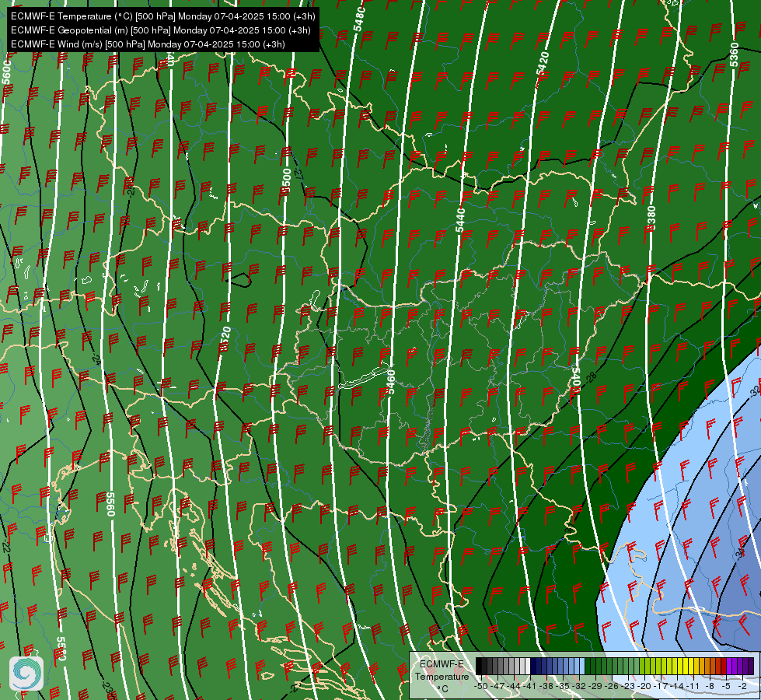
Task: Click the -50 value on temperature scale
Action: (481, 686)
